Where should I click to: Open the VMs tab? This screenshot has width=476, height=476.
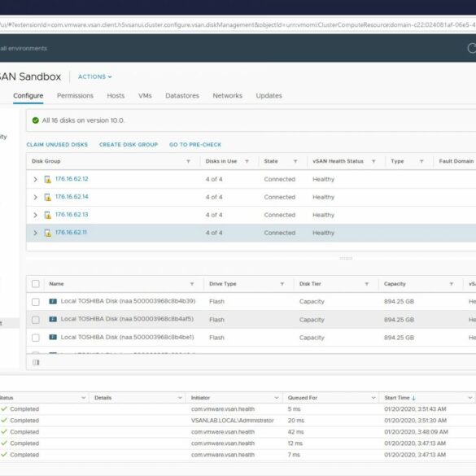(145, 96)
